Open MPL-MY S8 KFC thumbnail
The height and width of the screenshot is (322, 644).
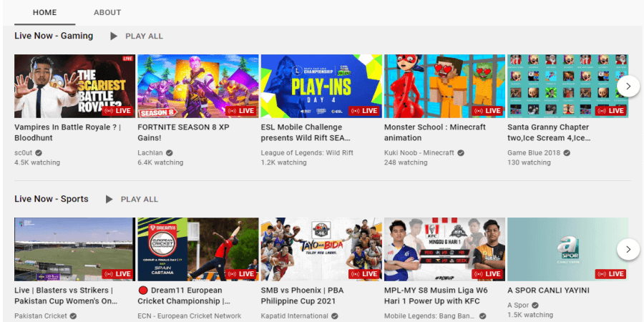[x=444, y=249]
